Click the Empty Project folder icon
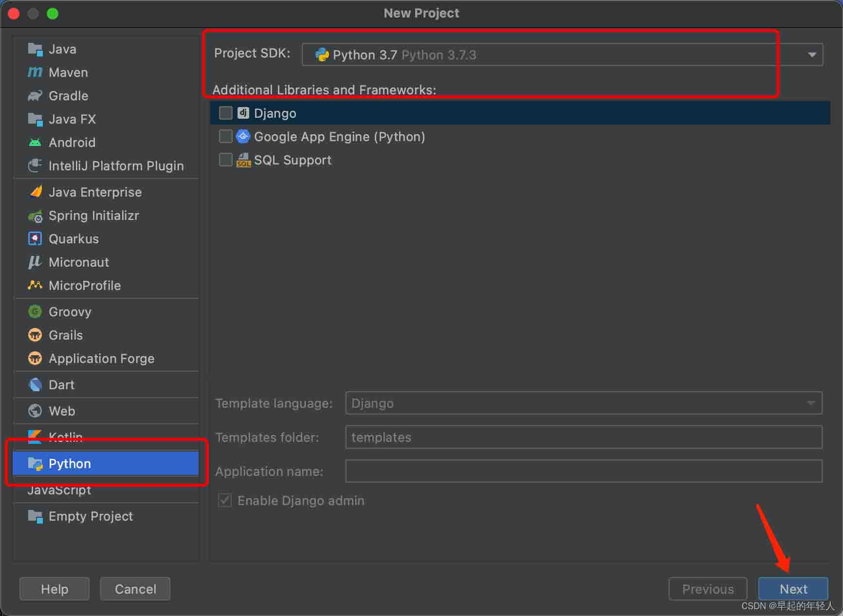This screenshot has height=616, width=843. [35, 516]
